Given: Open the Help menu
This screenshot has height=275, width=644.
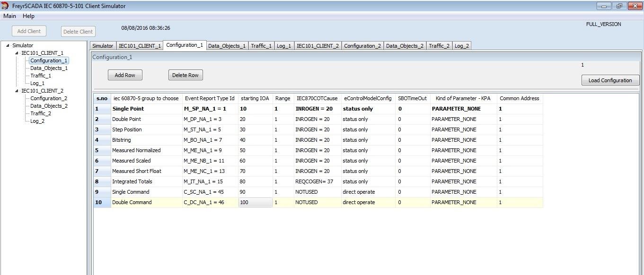Looking at the screenshot, I should pyautogui.click(x=28, y=16).
